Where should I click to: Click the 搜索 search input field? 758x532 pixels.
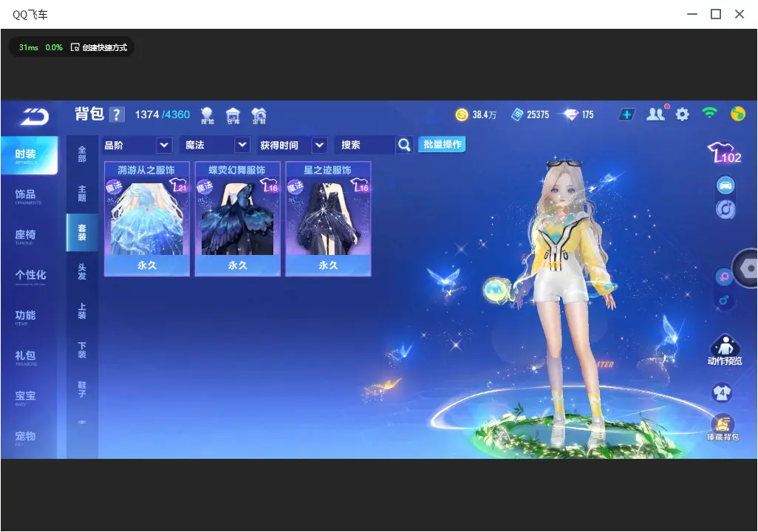tap(366, 145)
